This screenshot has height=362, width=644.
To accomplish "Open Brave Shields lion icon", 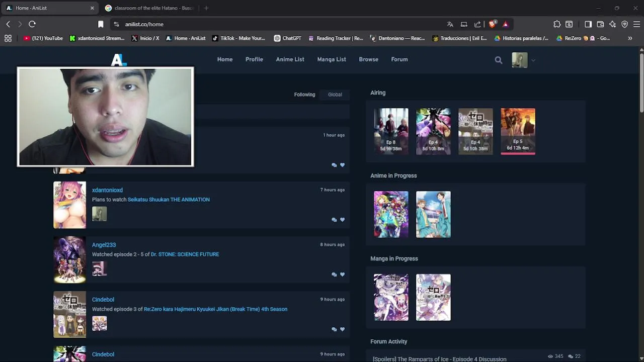I will [493, 24].
